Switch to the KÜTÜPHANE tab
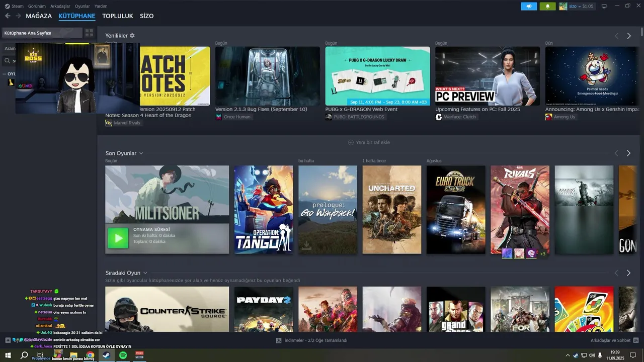This screenshot has width=644, height=362. click(x=77, y=16)
